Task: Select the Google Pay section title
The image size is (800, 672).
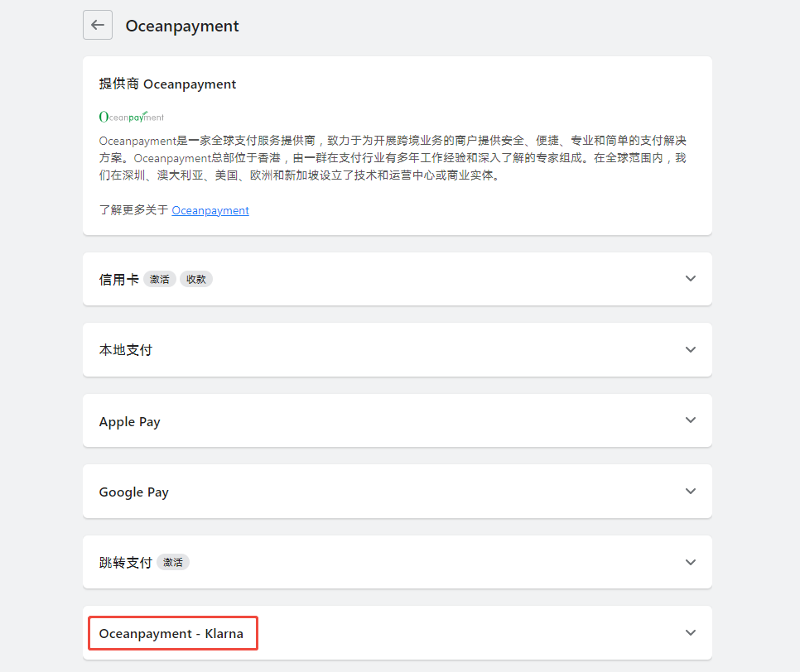Action: (133, 492)
